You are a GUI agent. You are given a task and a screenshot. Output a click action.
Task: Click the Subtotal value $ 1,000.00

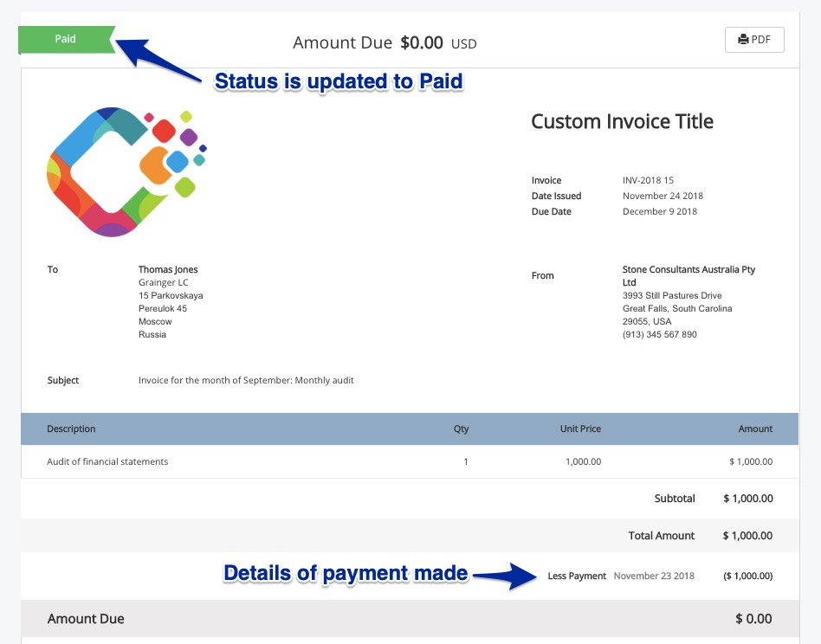[747, 499]
